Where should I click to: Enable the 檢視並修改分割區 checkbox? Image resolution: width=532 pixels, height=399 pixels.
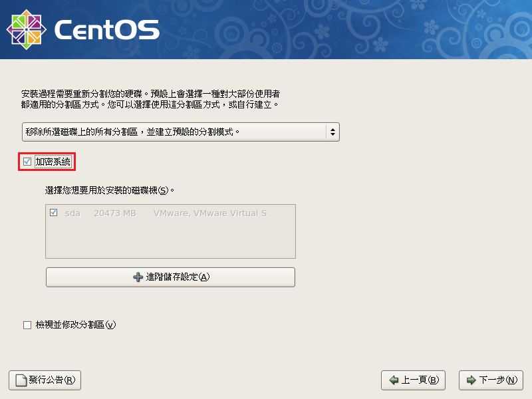27,325
